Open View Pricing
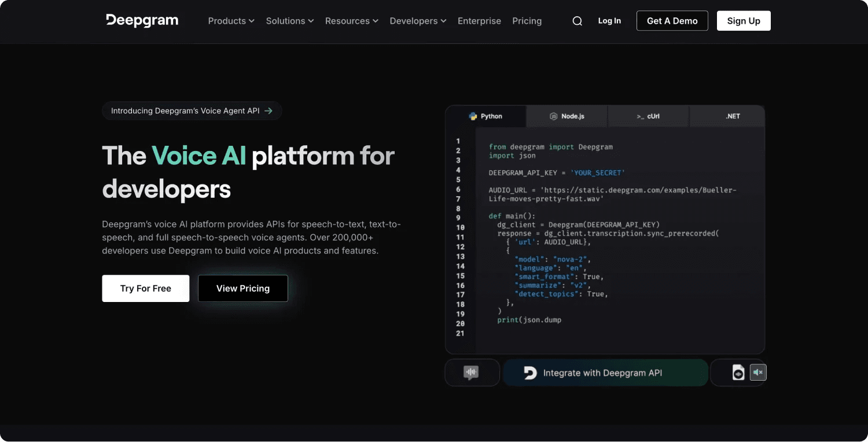The height and width of the screenshot is (442, 868). click(x=242, y=288)
